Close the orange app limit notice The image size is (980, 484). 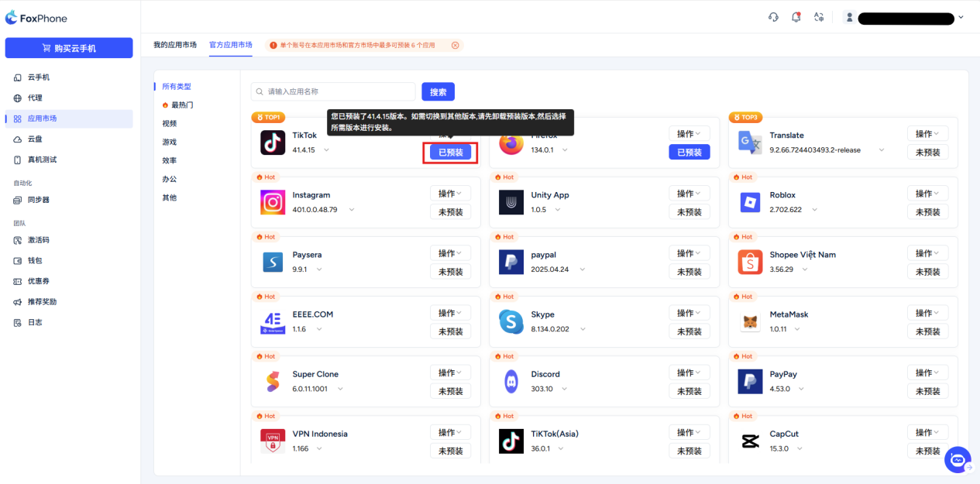[456, 45]
